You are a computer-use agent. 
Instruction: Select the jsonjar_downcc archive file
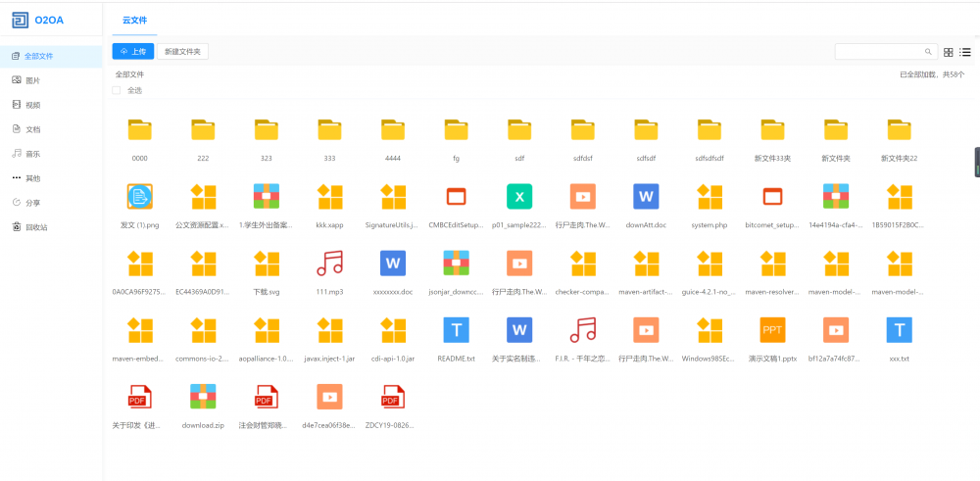tap(457, 263)
